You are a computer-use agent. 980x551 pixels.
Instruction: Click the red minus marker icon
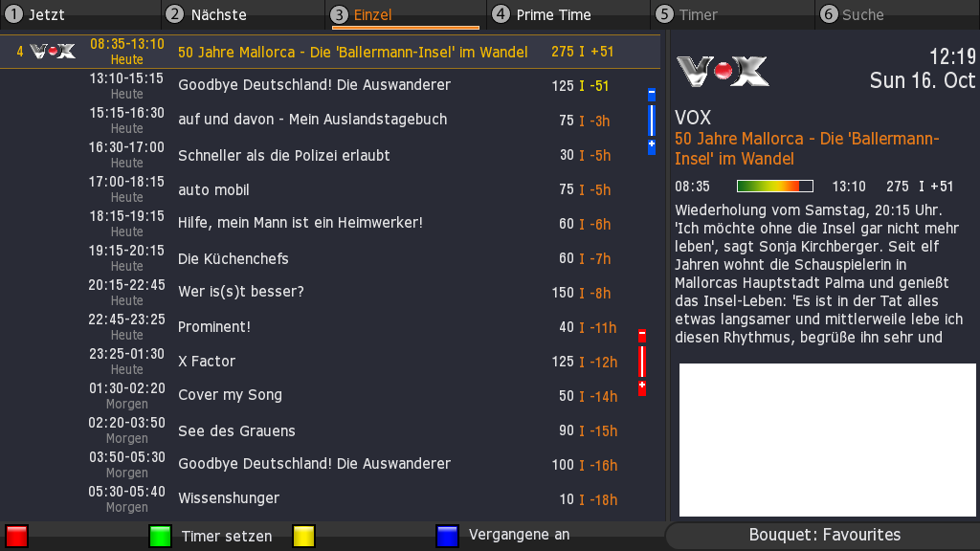[642, 336]
